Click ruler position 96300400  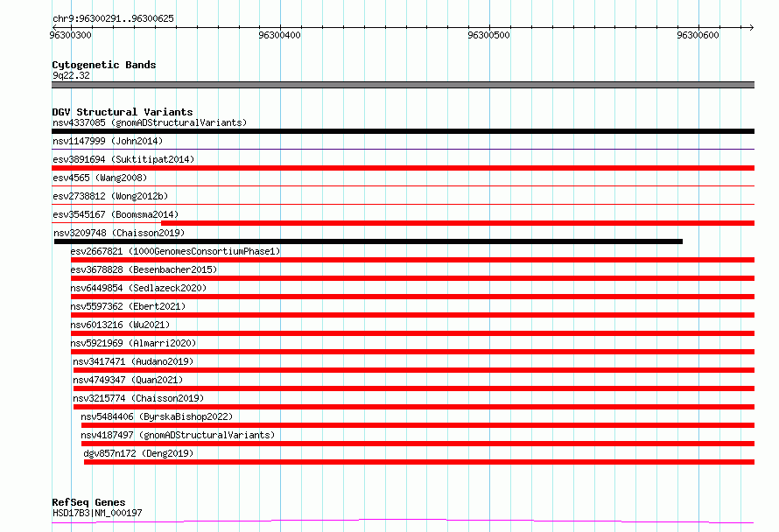(280, 35)
